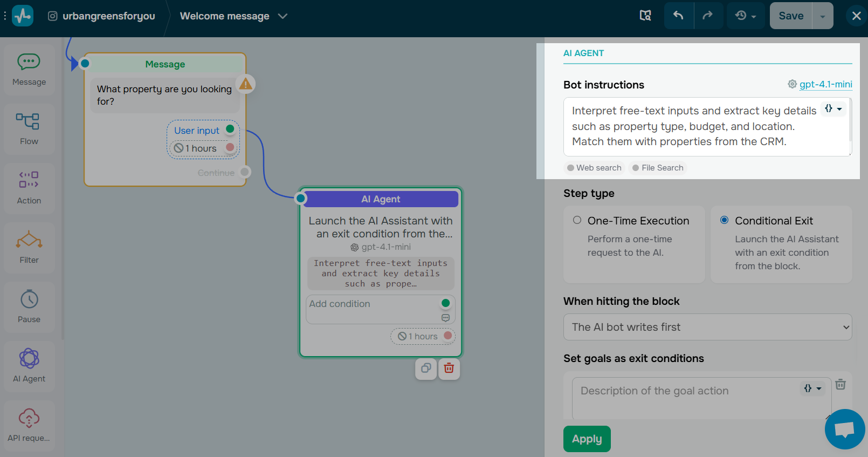Viewport: 868px width, 457px height.
Task: Choose the Action block in sidebar
Action: pyautogui.click(x=29, y=188)
